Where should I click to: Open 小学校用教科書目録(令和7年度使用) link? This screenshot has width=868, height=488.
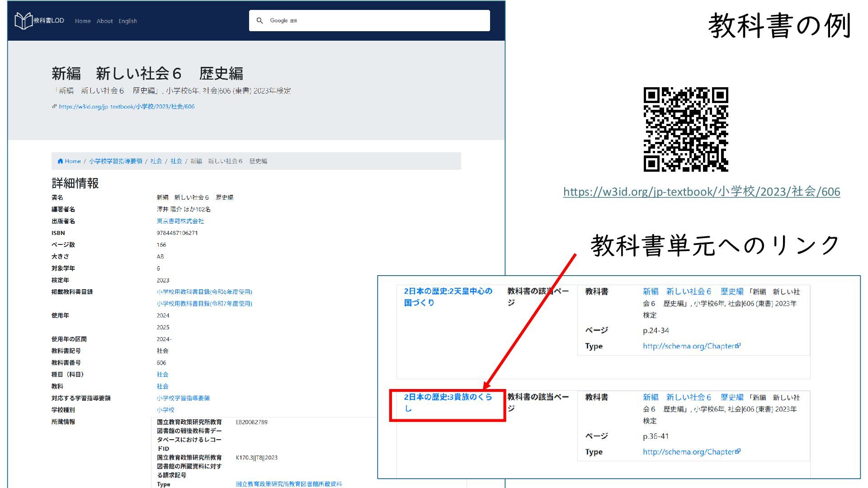tap(204, 304)
